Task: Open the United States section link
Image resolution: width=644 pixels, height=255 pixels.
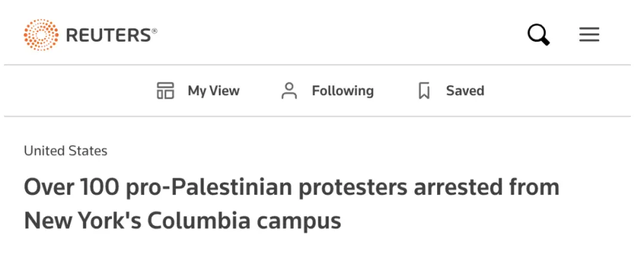Action: click(66, 151)
